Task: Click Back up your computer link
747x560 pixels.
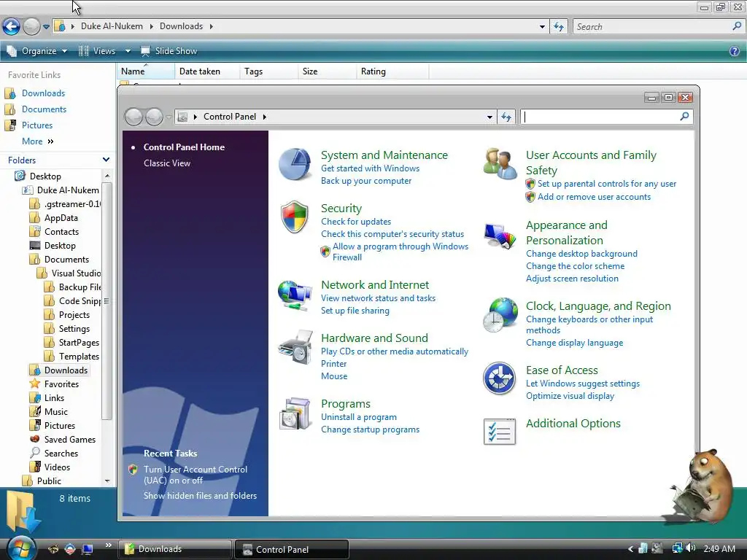Action: pyautogui.click(x=366, y=181)
